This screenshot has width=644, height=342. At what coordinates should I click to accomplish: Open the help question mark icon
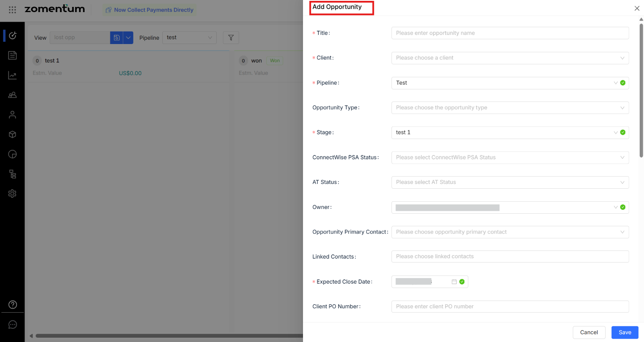click(x=13, y=304)
